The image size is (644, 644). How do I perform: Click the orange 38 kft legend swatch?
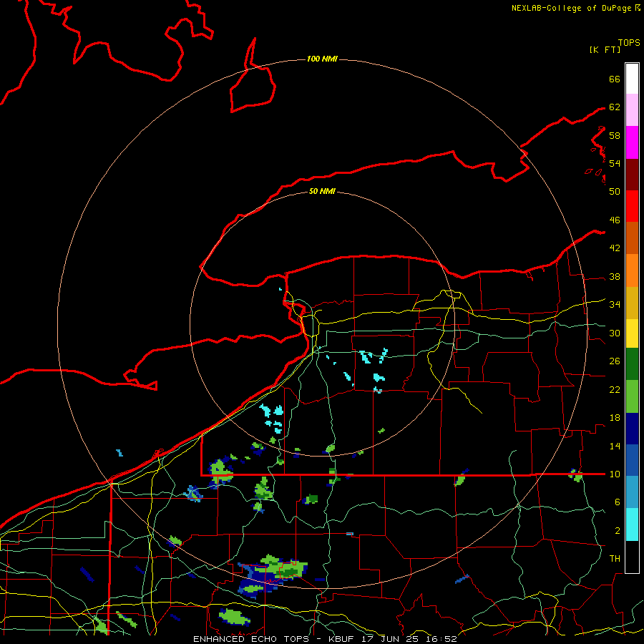tap(632, 270)
